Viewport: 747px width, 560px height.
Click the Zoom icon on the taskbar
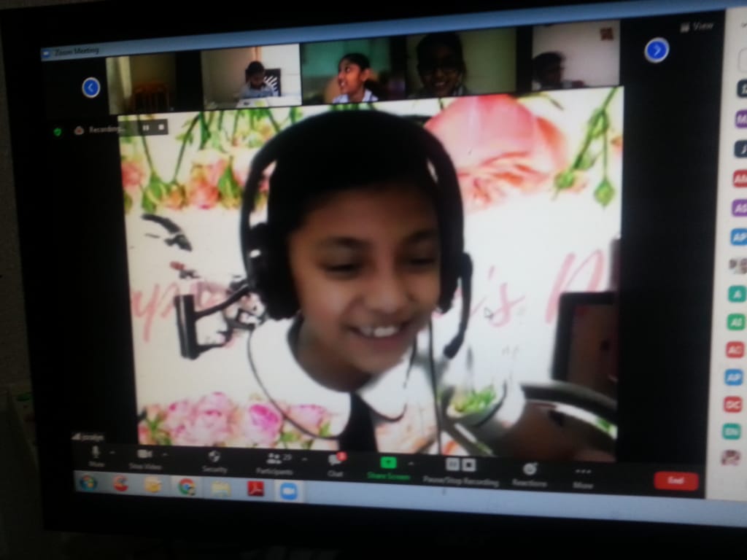[289, 491]
